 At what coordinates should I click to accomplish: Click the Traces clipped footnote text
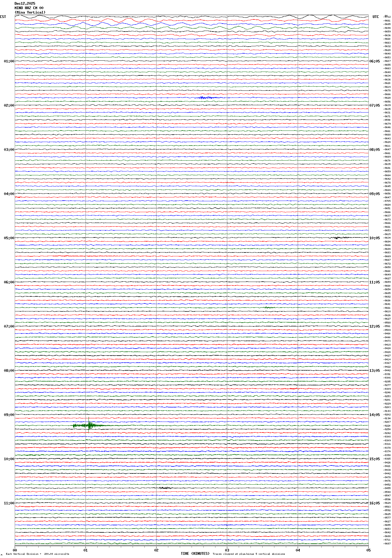pyautogui.click(x=249, y=554)
